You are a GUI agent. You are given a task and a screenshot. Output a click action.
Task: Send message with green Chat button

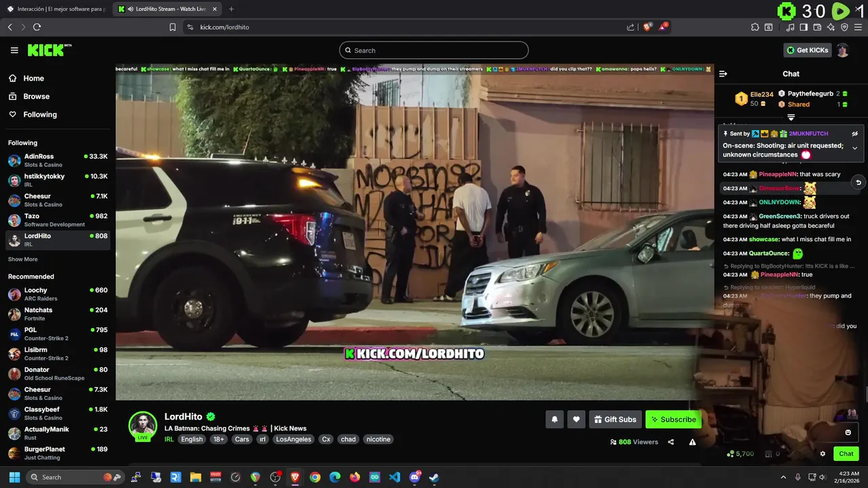(846, 454)
